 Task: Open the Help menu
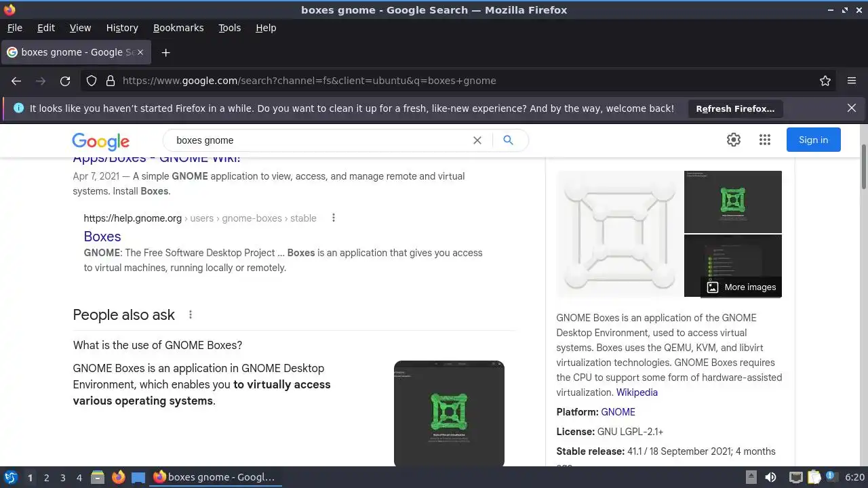(x=266, y=28)
